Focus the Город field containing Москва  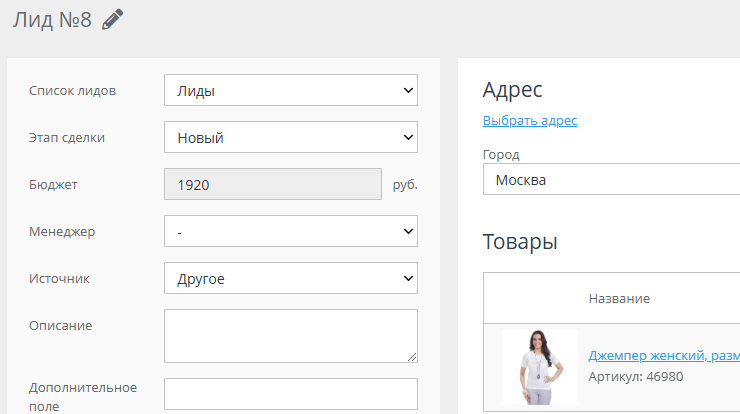point(610,181)
